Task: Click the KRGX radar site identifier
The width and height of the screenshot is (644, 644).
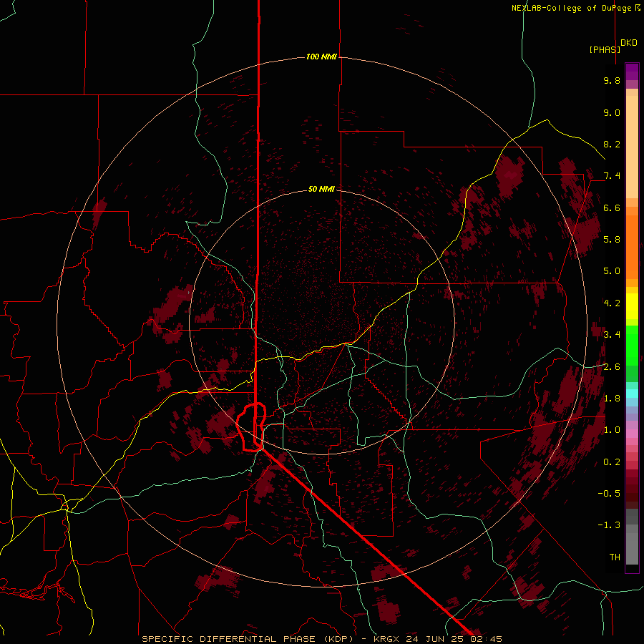Action: (x=387, y=639)
